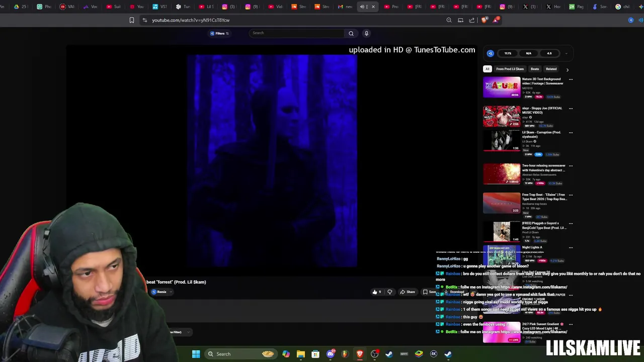This screenshot has height=362, width=644.
Task: Open the first Steam taskbar icon
Action: point(389,354)
